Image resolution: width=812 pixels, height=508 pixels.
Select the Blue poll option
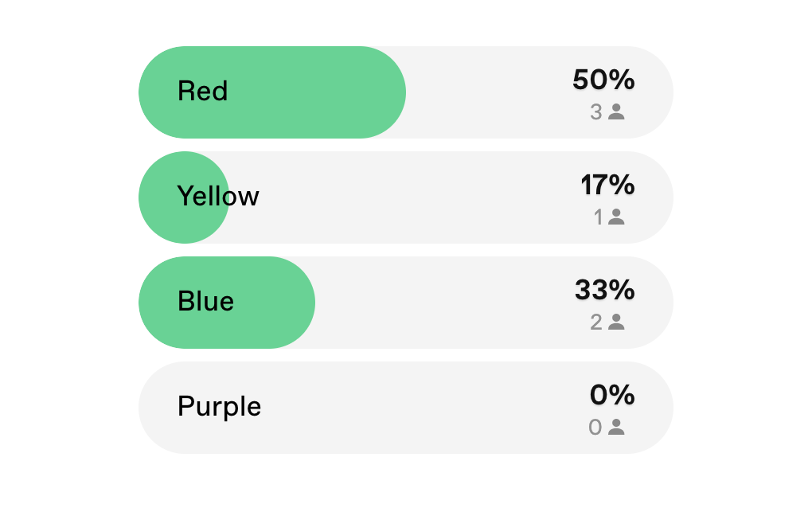(x=406, y=303)
